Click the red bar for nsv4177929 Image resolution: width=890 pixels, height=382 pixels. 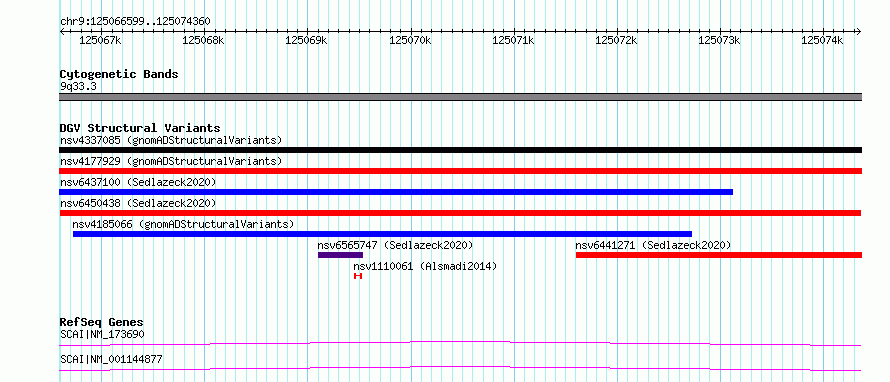[x=460, y=171]
